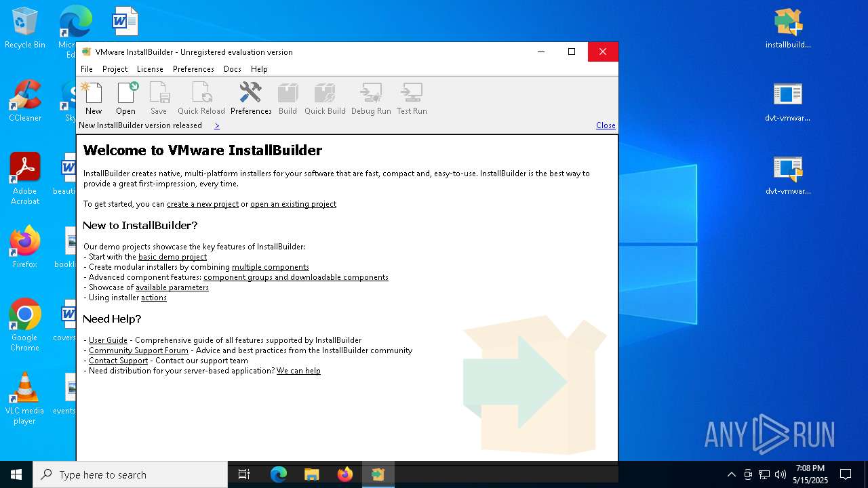Screen dimensions: 868x488
Task: Open the installer 'actions' demo link
Action: tap(154, 298)
